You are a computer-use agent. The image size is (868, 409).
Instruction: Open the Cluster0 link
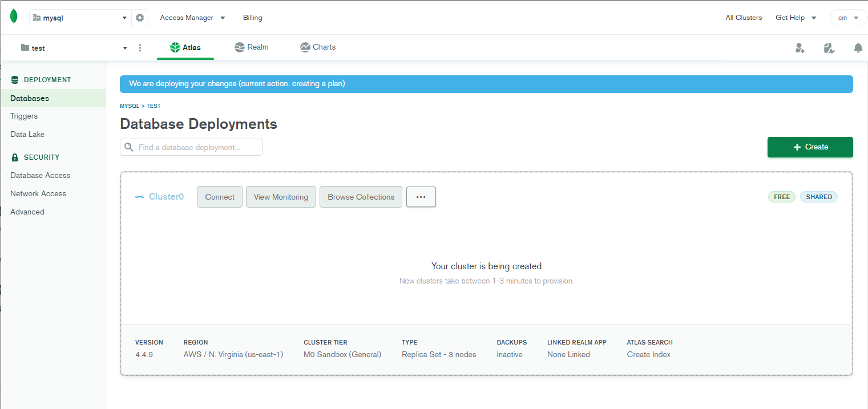coord(166,197)
